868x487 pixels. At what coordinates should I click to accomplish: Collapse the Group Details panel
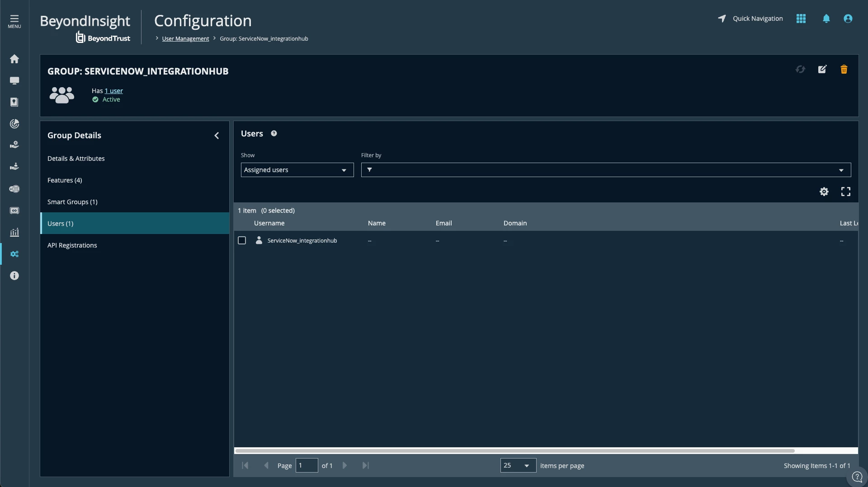click(x=217, y=136)
